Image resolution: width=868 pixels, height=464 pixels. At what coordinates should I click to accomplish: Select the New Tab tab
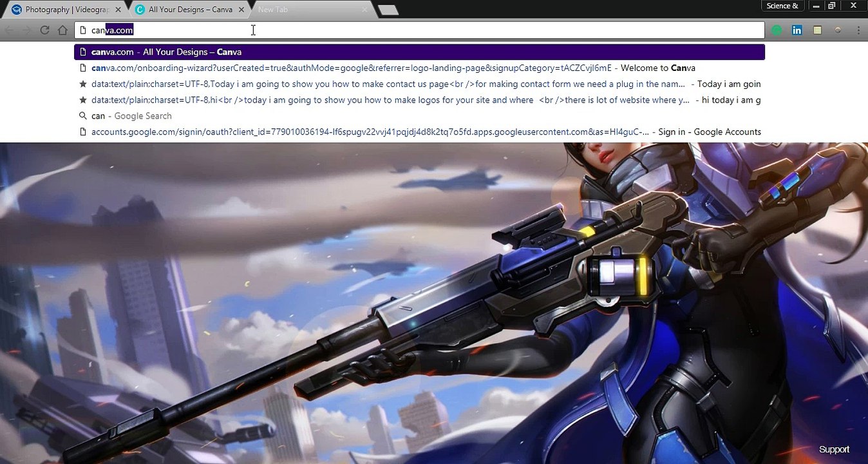pos(311,10)
